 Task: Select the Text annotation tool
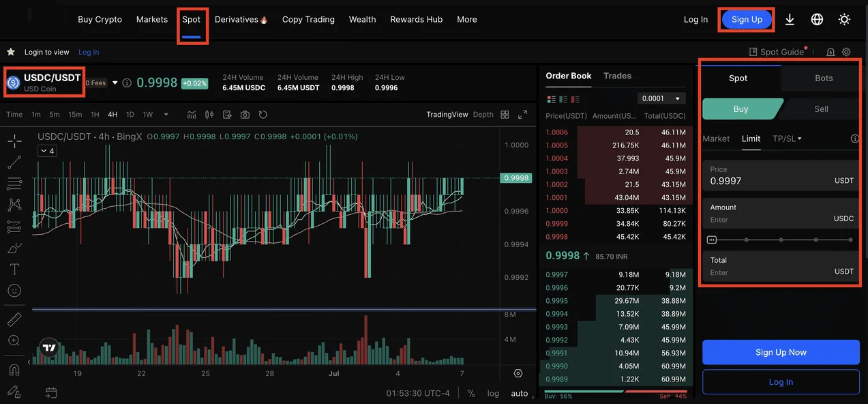coord(14,269)
